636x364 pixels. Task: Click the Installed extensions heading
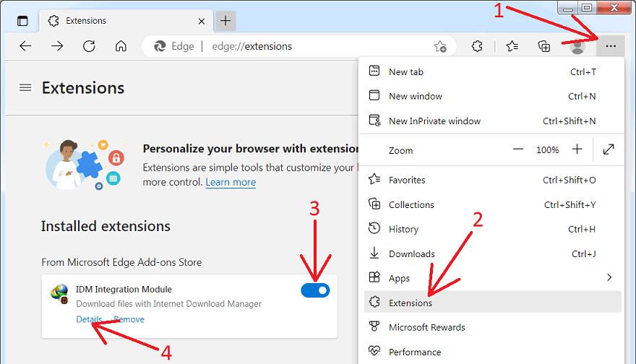pos(106,226)
